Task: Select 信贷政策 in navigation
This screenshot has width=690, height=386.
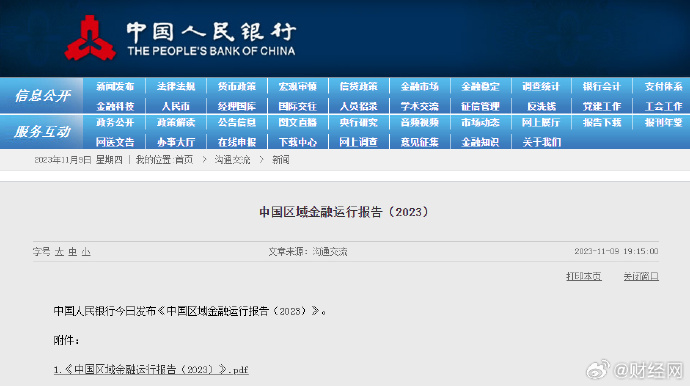Action: [359, 87]
